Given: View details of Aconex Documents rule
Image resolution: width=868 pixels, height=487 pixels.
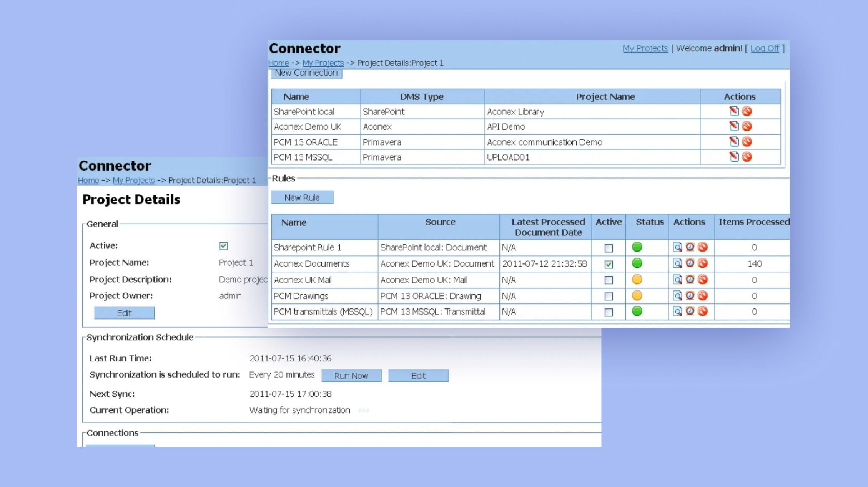Looking at the screenshot, I should click(x=677, y=263).
